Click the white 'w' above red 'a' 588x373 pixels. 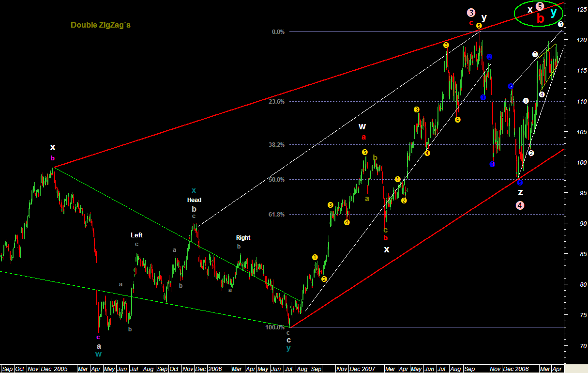(362, 127)
